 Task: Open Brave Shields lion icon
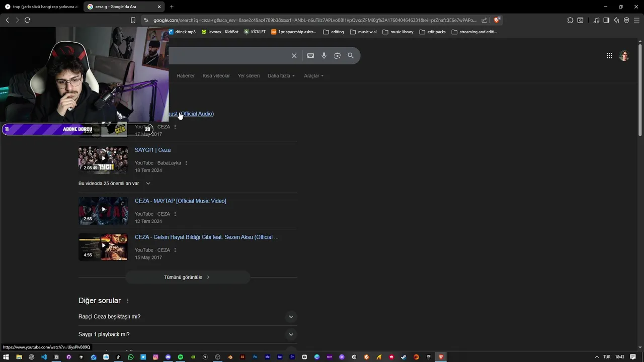tap(497, 20)
